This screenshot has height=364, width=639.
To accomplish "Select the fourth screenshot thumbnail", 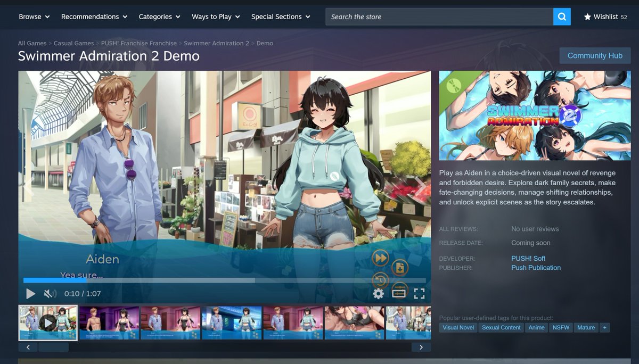I will click(x=232, y=322).
